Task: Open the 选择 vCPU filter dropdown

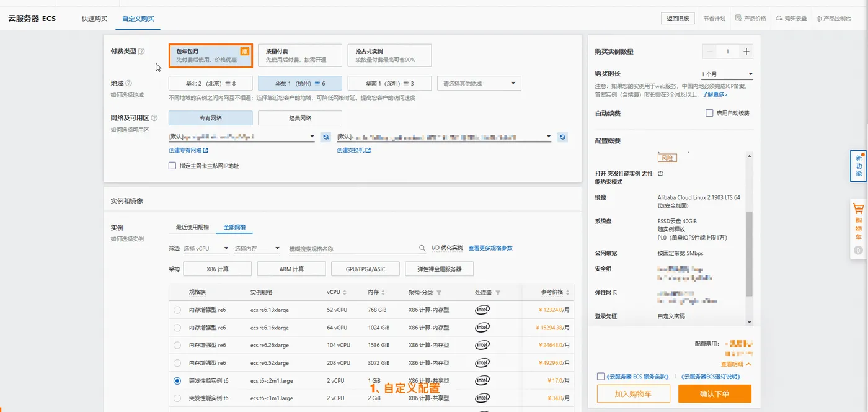Action: point(206,248)
